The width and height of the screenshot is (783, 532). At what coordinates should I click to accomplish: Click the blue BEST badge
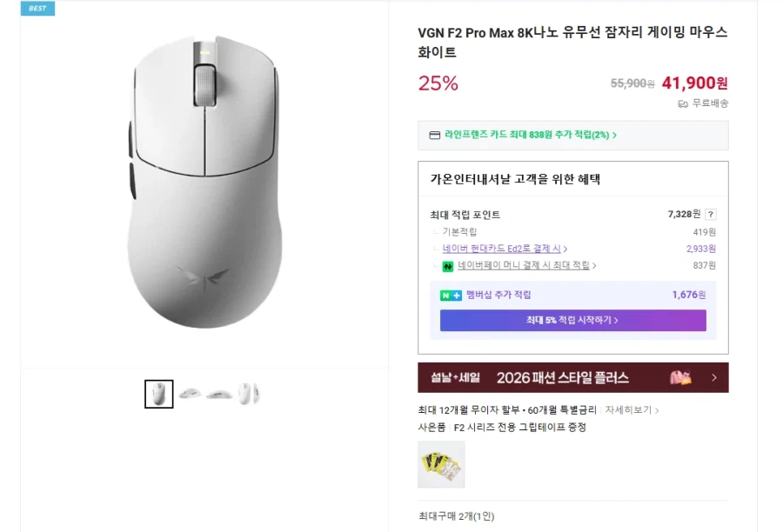(37, 9)
